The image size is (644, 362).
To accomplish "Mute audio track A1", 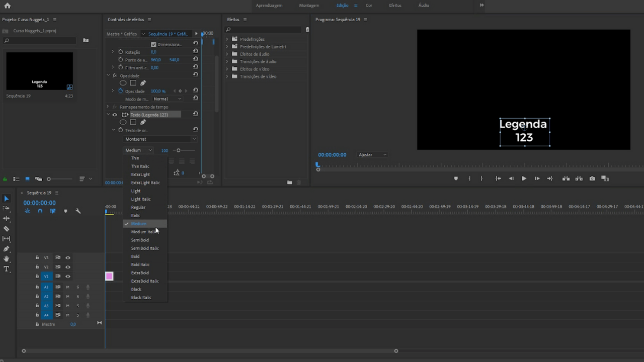I will [68, 287].
